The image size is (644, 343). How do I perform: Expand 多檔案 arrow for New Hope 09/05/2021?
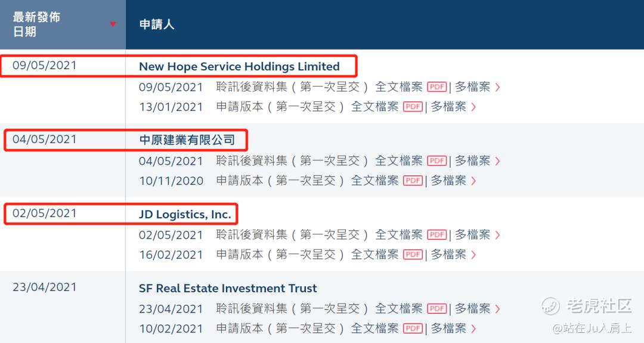(498, 87)
